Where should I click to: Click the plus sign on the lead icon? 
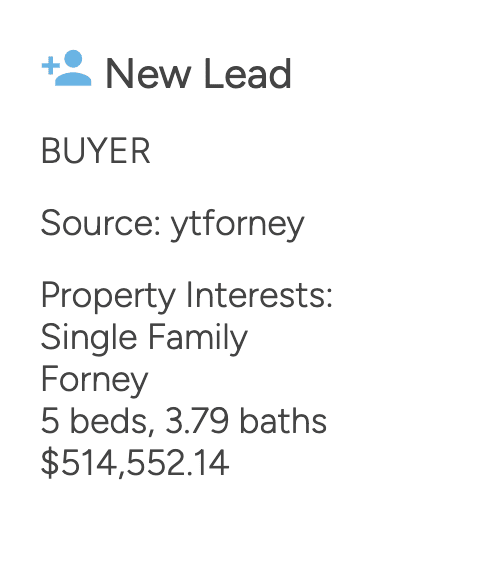click(51, 66)
